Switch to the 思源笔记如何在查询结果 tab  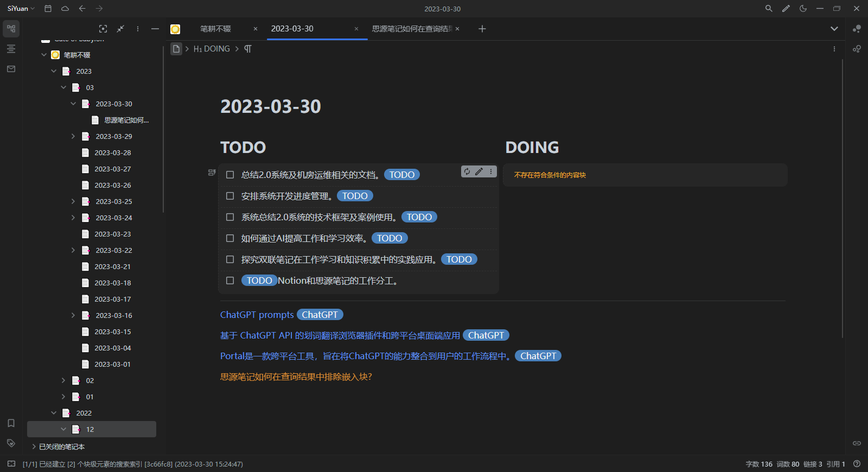coord(412,29)
